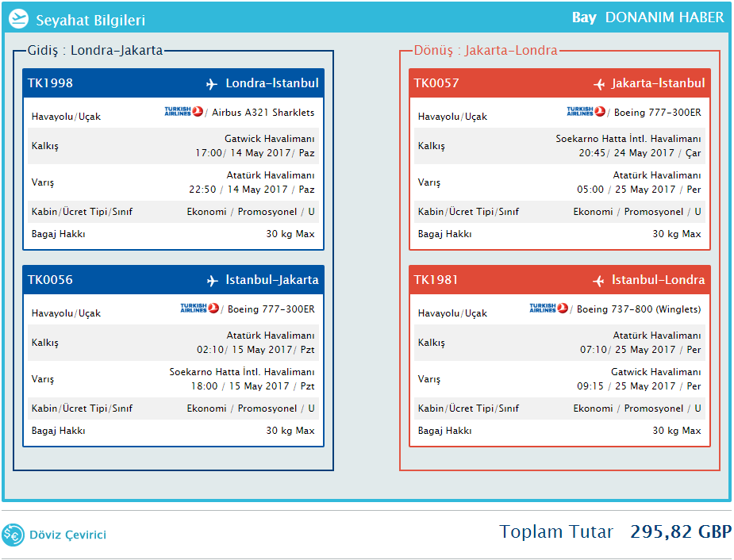
Task: Click TK1981 departure 07:10/ 25 May 2017
Action: 628,350
